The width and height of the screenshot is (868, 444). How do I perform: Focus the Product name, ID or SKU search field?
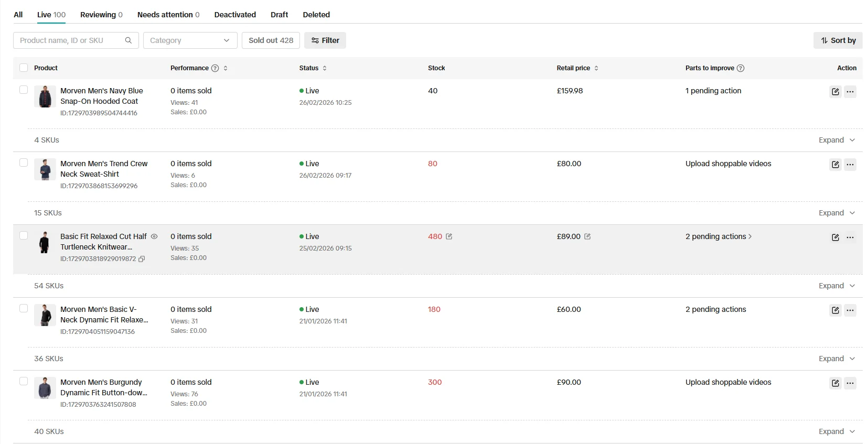tap(76, 40)
